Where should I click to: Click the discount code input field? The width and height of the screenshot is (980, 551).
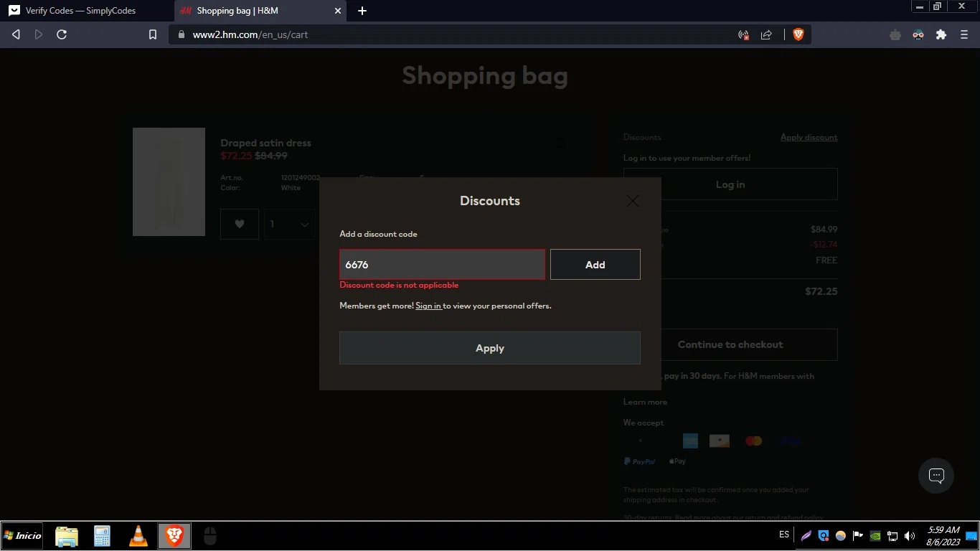tap(442, 265)
